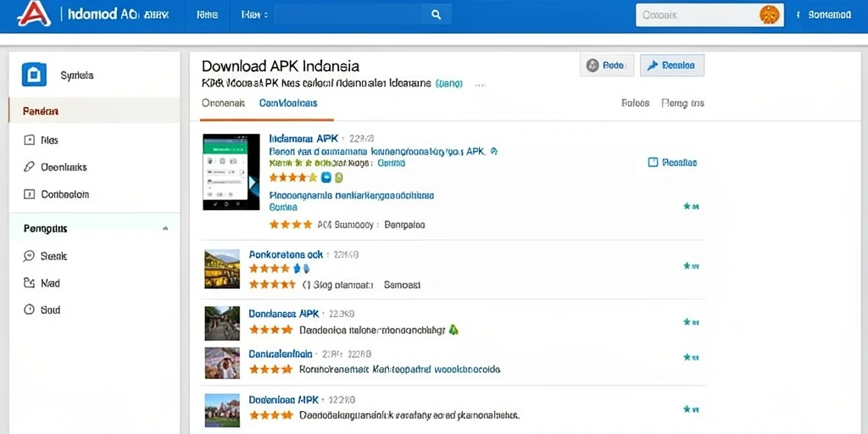Click the Reonioa button

click(x=672, y=65)
